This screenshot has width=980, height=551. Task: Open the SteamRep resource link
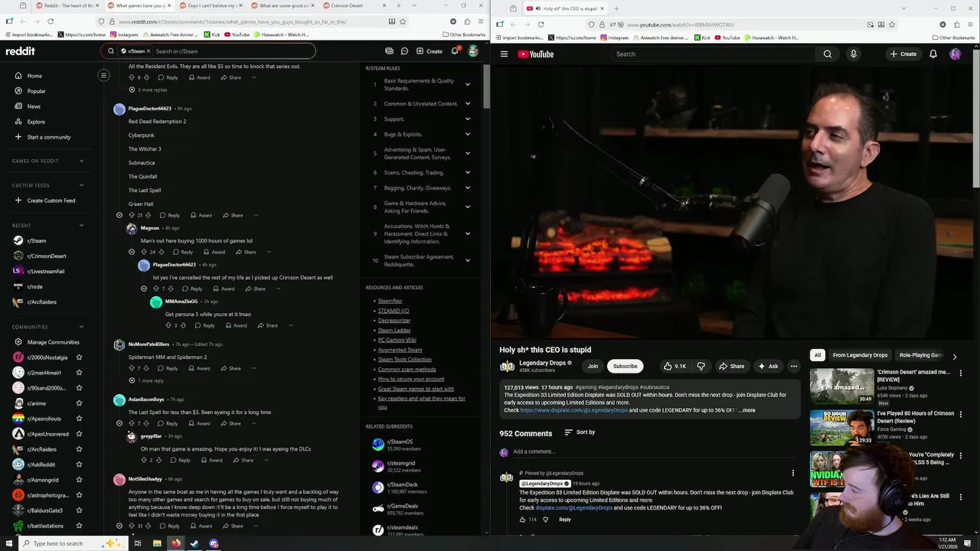[390, 301]
